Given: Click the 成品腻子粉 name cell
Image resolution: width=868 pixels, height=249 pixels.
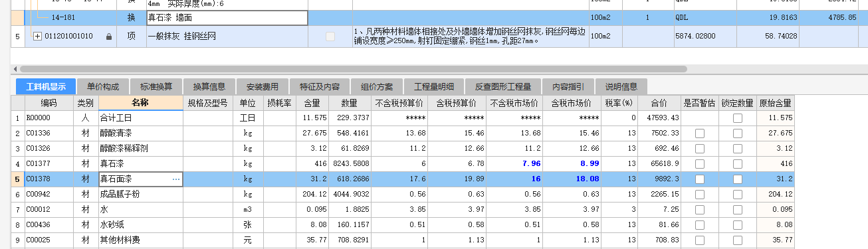Looking at the screenshot, I should click(x=140, y=195).
